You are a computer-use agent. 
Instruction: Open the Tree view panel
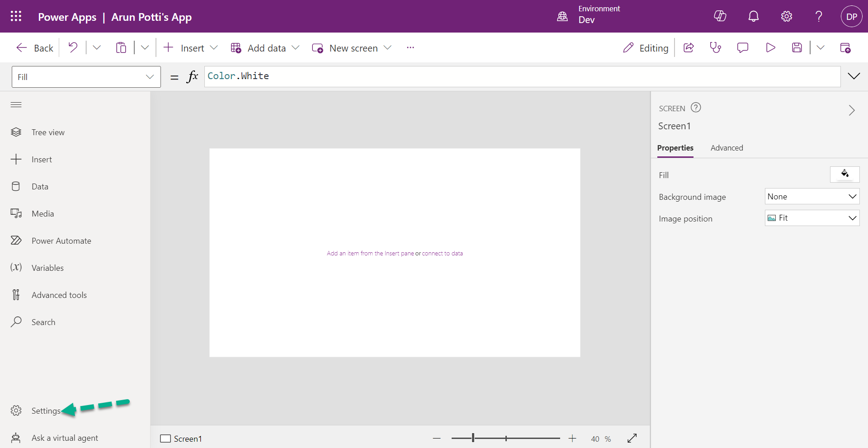(x=47, y=132)
